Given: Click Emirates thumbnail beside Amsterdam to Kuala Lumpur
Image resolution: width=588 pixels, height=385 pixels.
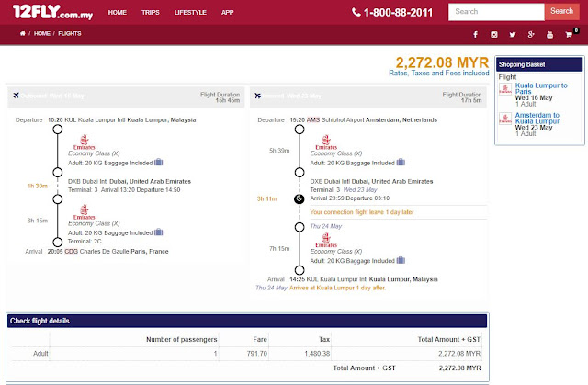Looking at the screenshot, I should coord(505,119).
